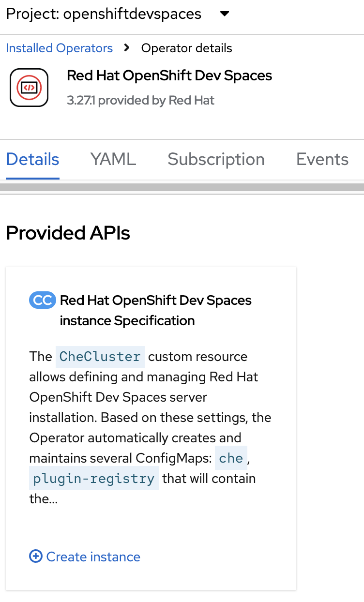Click the CheCluster code label
The image size is (364, 602).
pos(100,357)
